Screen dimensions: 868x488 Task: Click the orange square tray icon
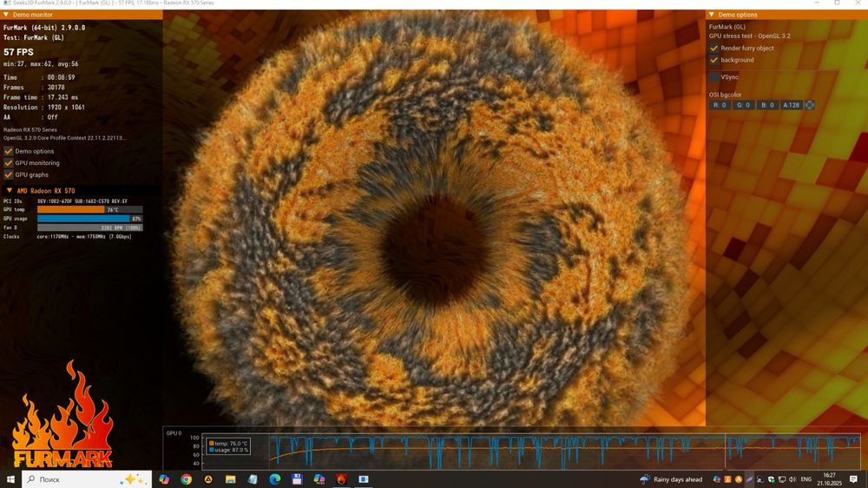tap(728, 479)
